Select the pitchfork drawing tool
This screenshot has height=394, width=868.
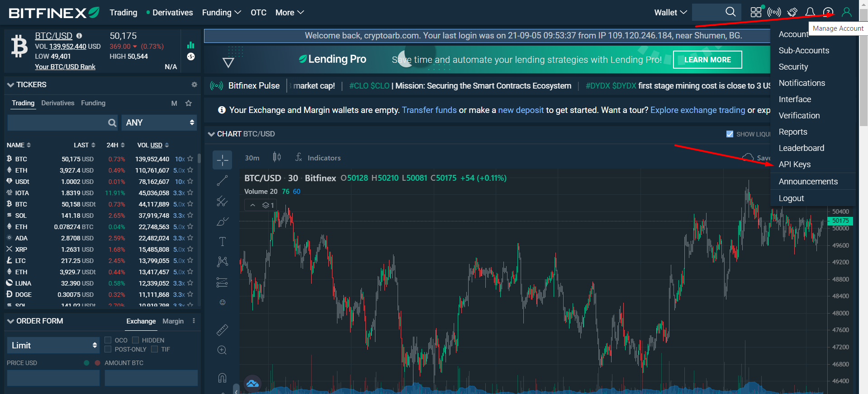222,201
